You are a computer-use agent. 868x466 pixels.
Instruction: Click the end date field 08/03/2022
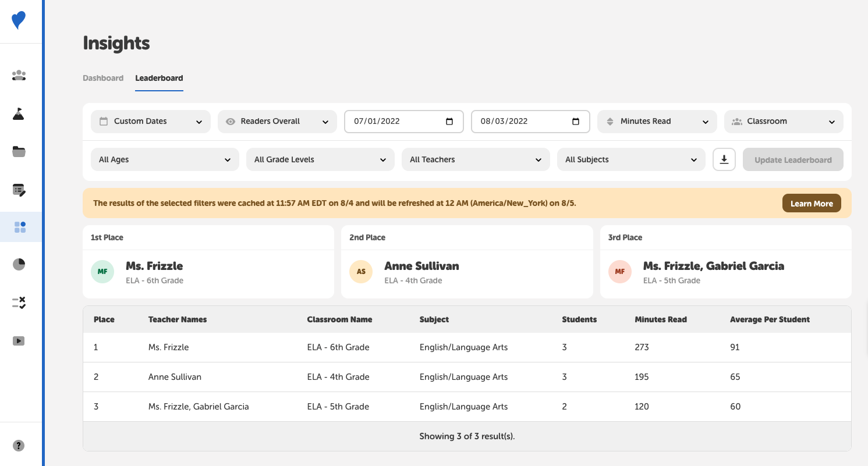530,122
